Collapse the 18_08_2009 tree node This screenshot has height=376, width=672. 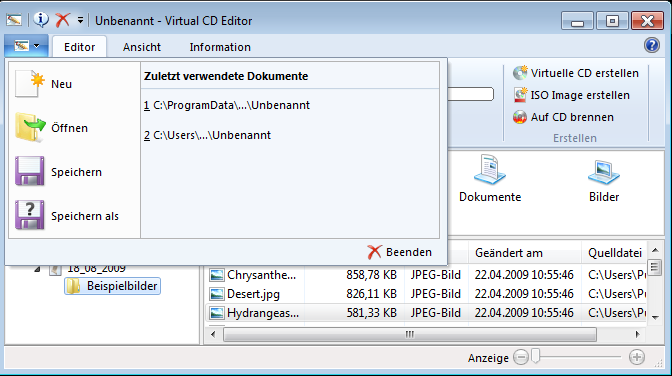[x=38, y=269]
